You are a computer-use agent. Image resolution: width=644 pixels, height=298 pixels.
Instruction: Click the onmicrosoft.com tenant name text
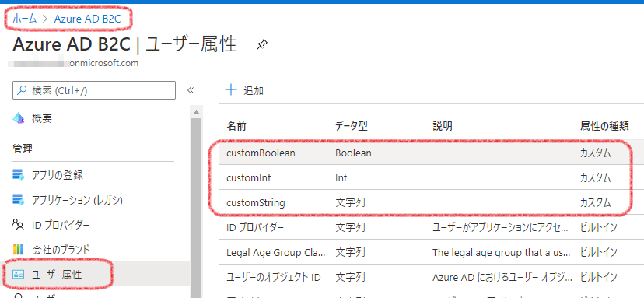tap(104, 63)
